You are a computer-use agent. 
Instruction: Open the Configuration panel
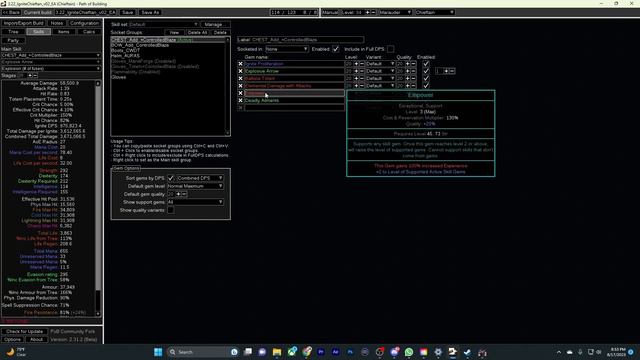84,23
